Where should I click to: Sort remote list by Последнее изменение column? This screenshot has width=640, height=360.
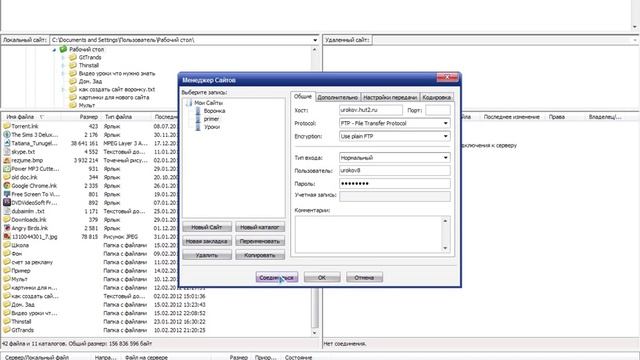click(511, 117)
